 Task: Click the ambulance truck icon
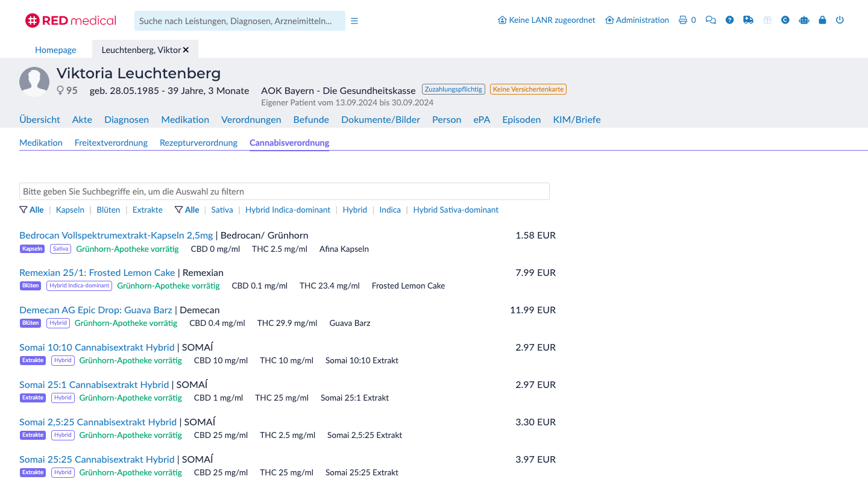748,20
